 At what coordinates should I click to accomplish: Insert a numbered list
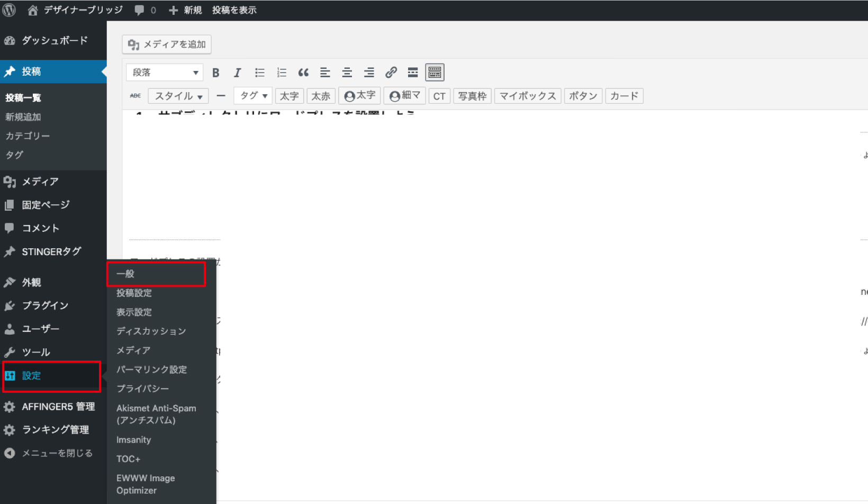(x=282, y=73)
